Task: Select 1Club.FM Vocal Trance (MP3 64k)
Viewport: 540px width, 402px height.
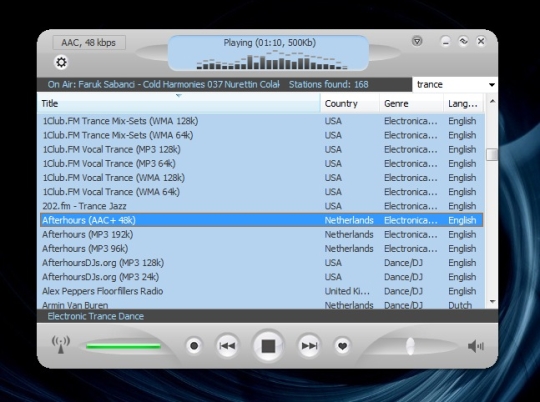Action: click(x=262, y=163)
